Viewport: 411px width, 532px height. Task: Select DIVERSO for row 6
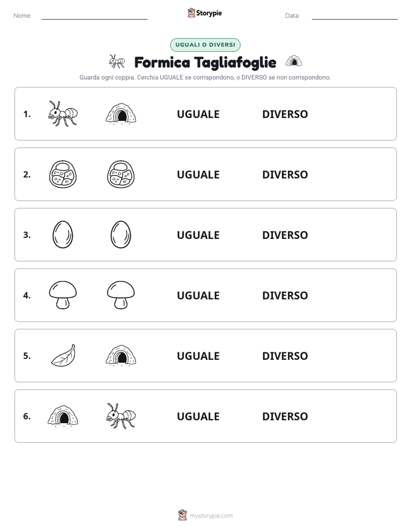point(285,416)
